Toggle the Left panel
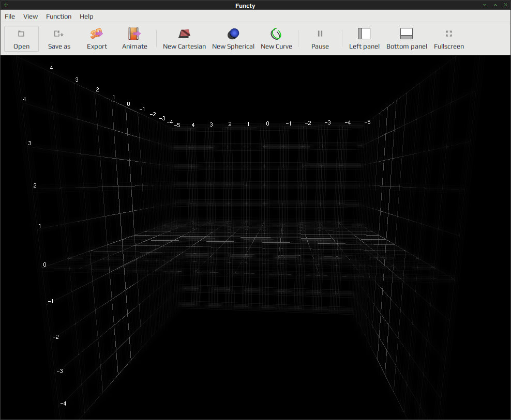The width and height of the screenshot is (511, 420). click(364, 39)
